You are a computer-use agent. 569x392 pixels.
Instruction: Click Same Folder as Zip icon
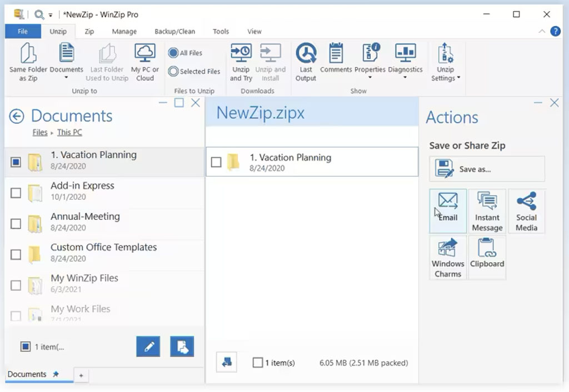[28, 53]
